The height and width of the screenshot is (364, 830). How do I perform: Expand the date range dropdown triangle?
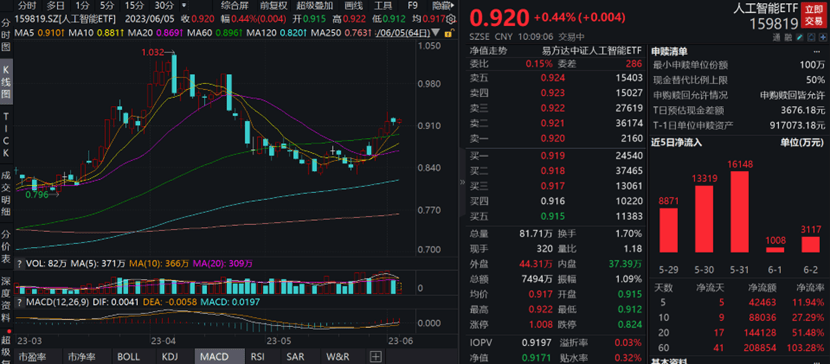(436, 33)
